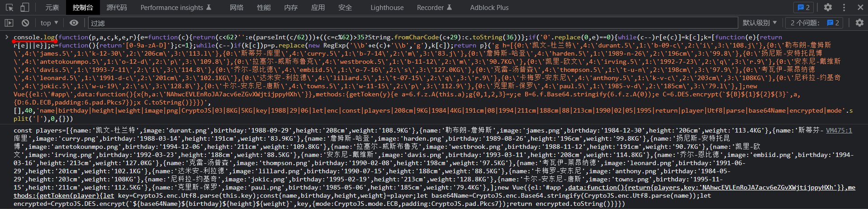Open DevTools settings gear in top bar
The width and height of the screenshot is (868, 209).
pos(828,8)
